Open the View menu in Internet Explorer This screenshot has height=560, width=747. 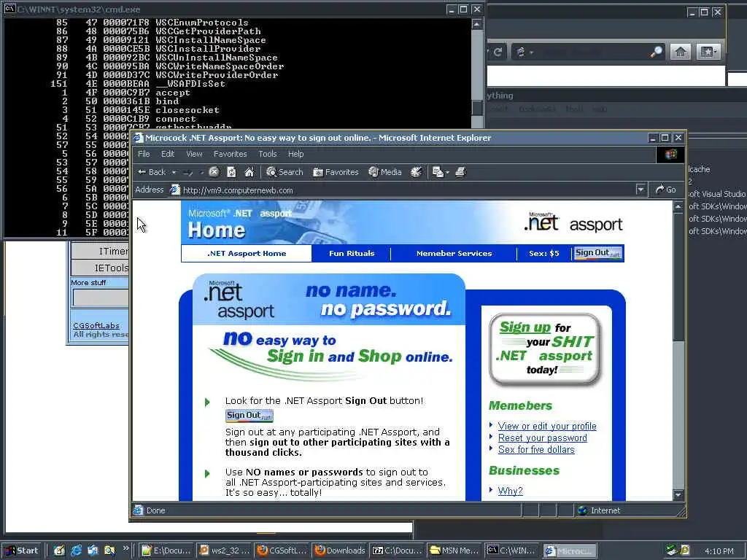[x=194, y=154]
